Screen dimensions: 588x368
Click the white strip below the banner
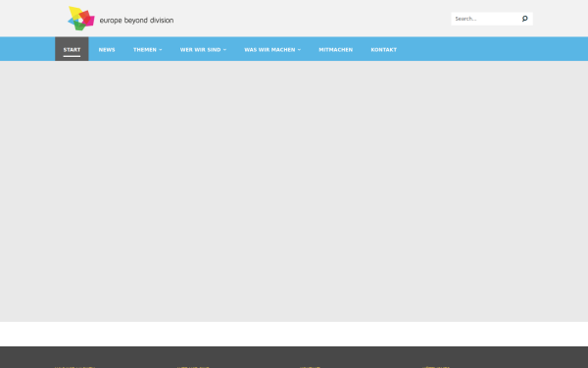coord(294,334)
